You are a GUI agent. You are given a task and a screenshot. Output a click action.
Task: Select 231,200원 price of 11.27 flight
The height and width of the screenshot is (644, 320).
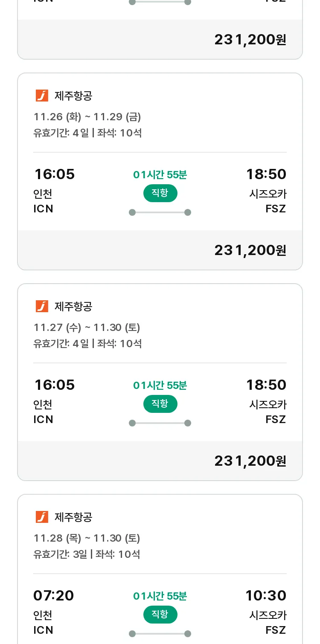(250, 461)
